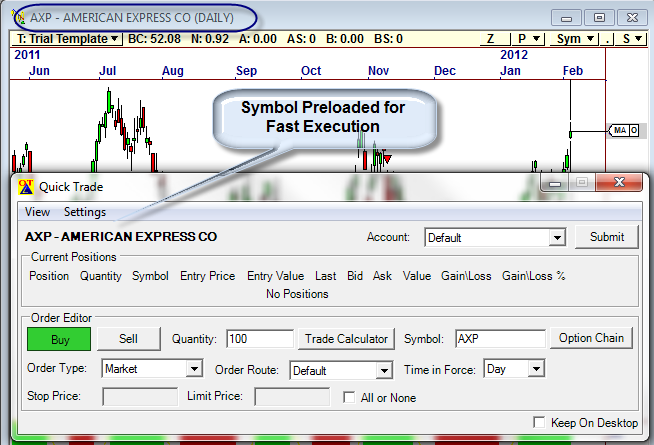Image resolution: width=654 pixels, height=445 pixels.
Task: Click the red down-triangle marker on the chart
Action: pos(387,159)
